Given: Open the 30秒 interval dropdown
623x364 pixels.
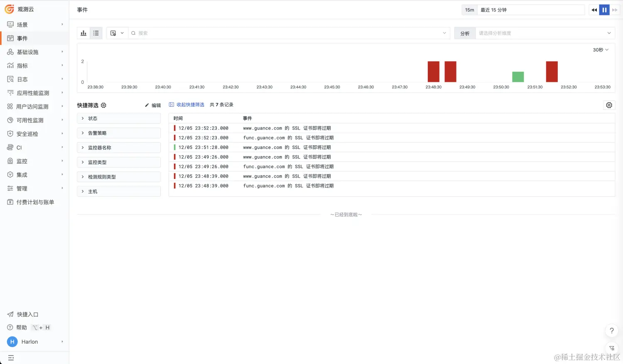Looking at the screenshot, I should 601,50.
